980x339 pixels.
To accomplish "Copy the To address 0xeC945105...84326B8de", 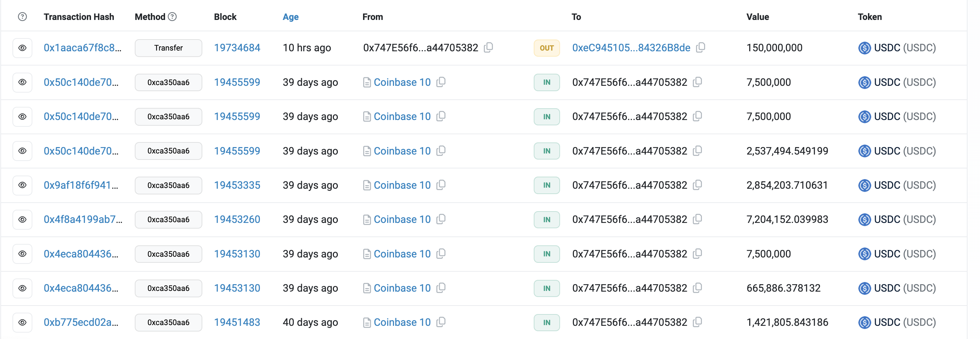I will (x=701, y=48).
